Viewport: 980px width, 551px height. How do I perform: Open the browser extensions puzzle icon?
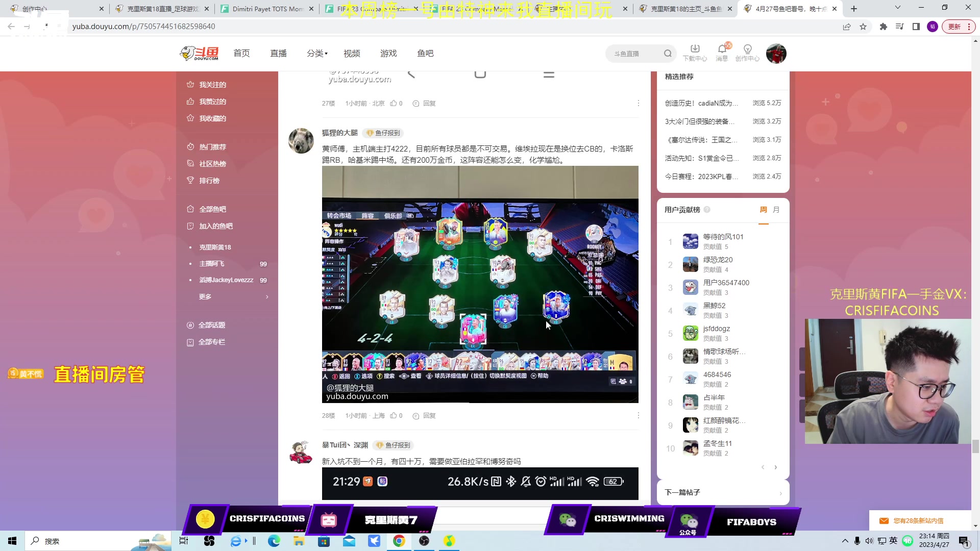(x=883, y=27)
